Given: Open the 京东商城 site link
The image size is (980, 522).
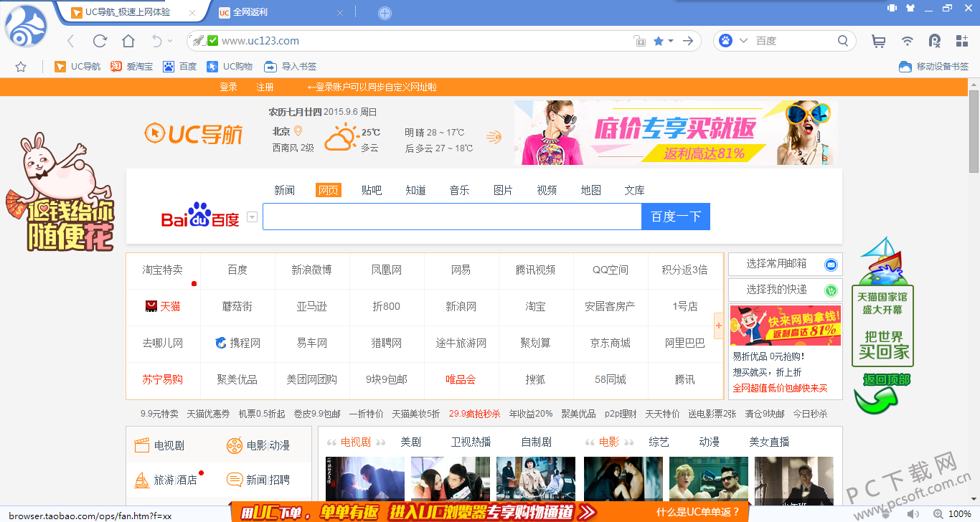Looking at the screenshot, I should [x=610, y=343].
